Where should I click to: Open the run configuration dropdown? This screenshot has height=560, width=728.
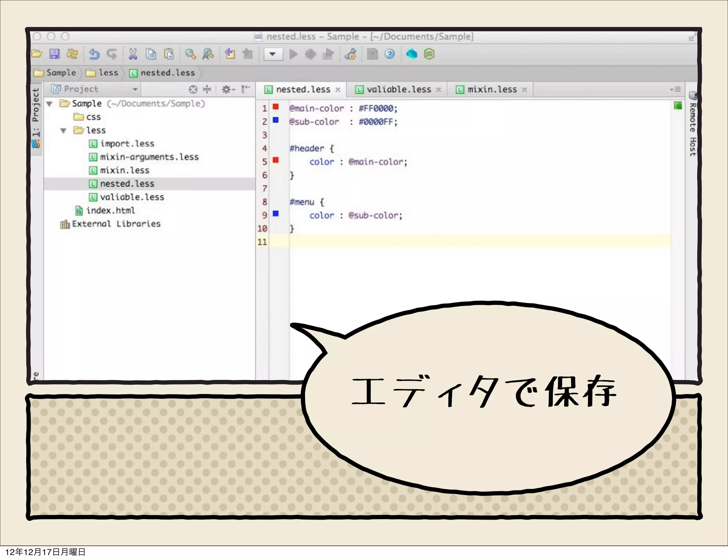(273, 54)
